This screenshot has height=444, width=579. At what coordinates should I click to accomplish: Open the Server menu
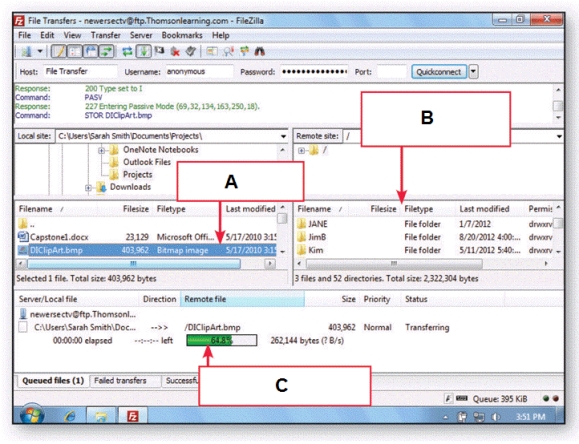141,35
